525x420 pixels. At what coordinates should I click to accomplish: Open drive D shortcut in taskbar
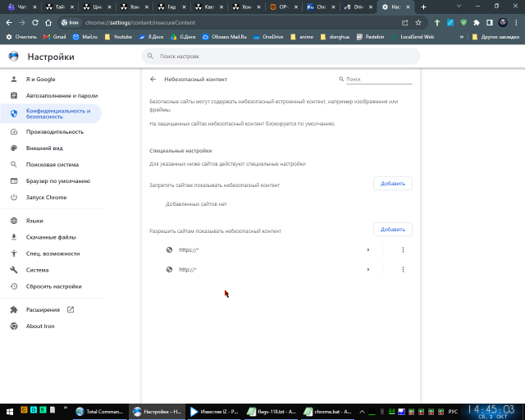click(x=34, y=409)
